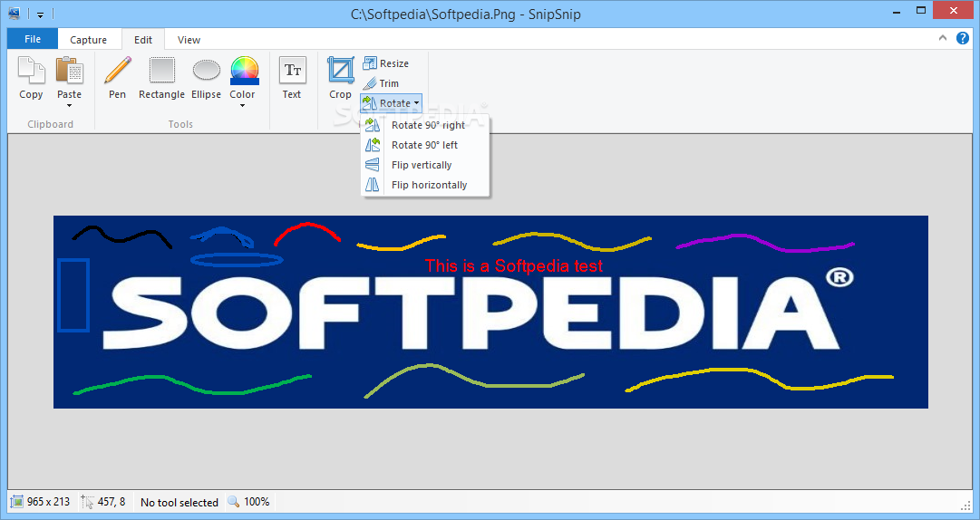Click the 100% zoom level text
Image resolution: width=980 pixels, height=520 pixels.
tap(257, 502)
